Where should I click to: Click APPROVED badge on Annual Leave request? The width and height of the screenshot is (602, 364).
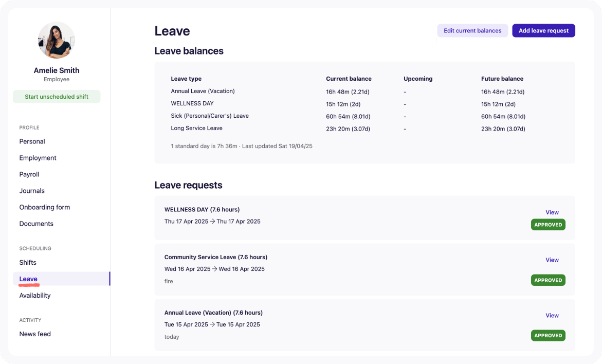548,336
